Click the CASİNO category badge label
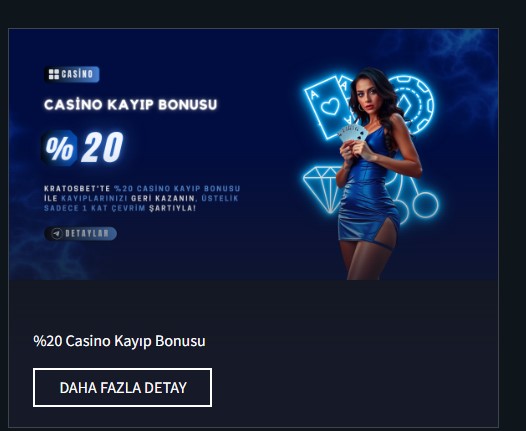Screen dimensions: 526x431 [x=77, y=74]
